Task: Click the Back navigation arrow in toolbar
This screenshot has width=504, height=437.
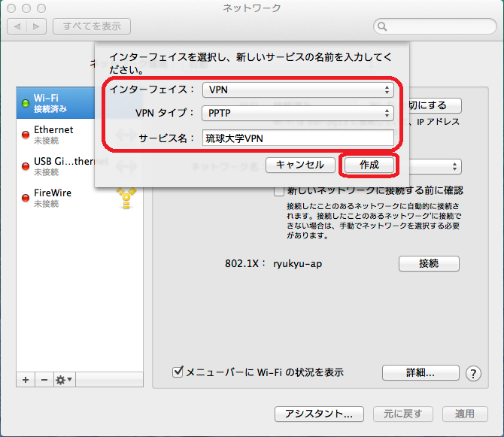Action: click(17, 26)
